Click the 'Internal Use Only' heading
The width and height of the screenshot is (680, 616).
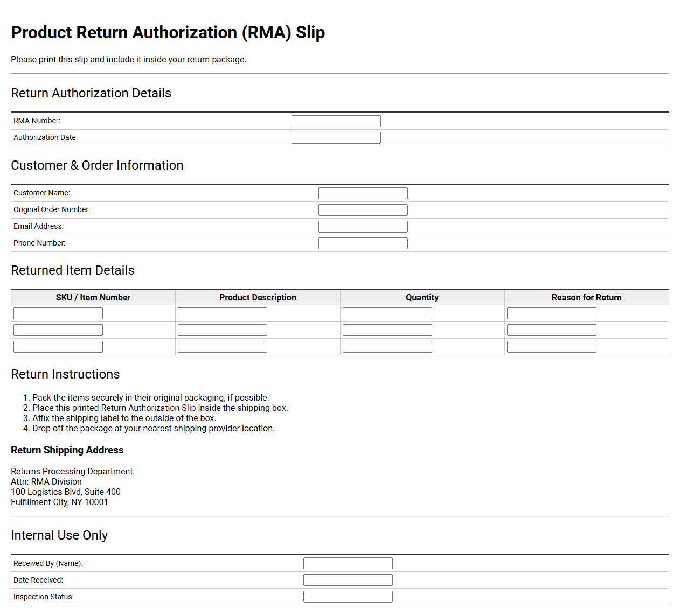(x=59, y=535)
